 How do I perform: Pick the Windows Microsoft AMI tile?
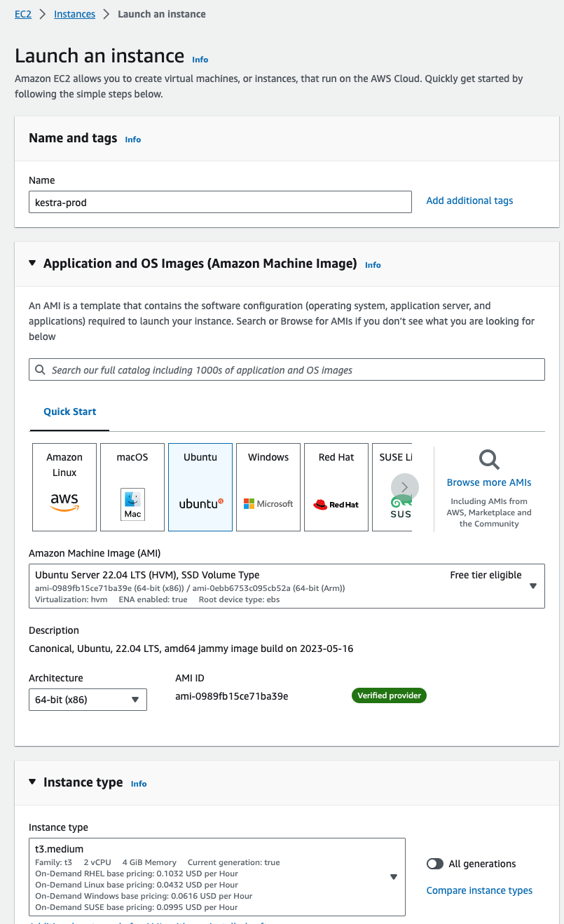click(x=268, y=487)
